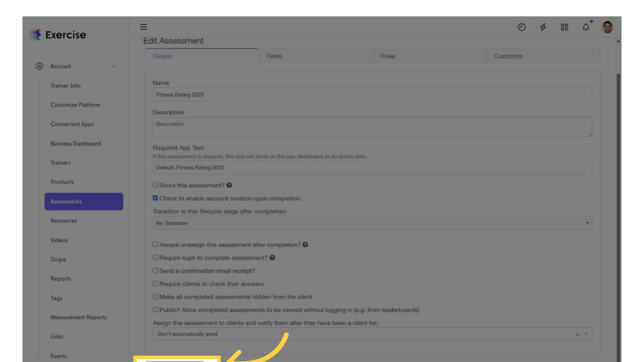This screenshot has height=362, width=644.
Task: Switch to the Details tab
Action: (202, 56)
